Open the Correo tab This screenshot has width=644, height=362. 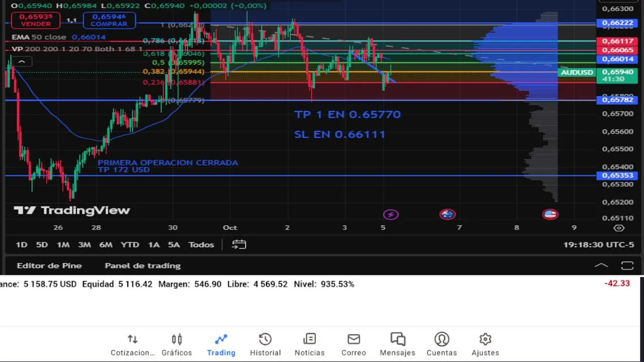pyautogui.click(x=354, y=345)
